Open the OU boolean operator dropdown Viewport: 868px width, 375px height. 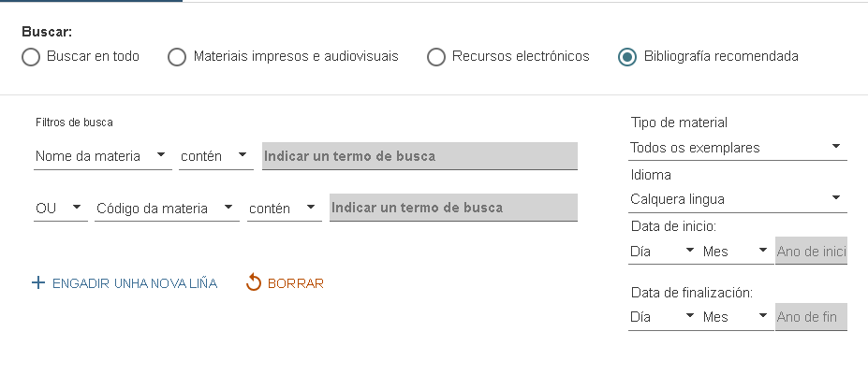59,208
